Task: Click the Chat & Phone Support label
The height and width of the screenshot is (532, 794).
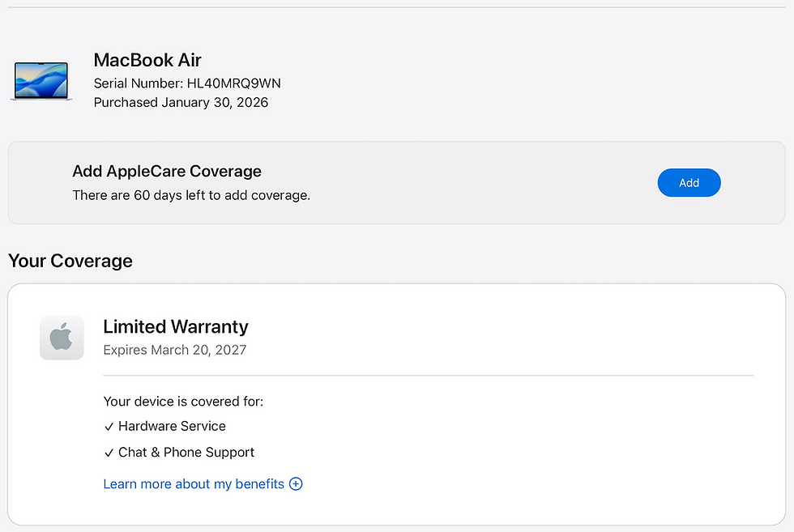Action: (x=186, y=452)
